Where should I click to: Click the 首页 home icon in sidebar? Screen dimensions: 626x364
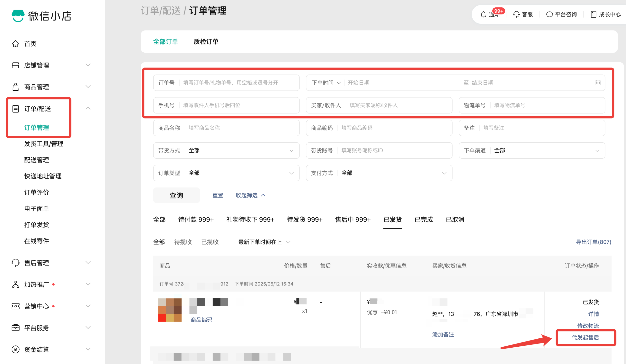(x=16, y=44)
